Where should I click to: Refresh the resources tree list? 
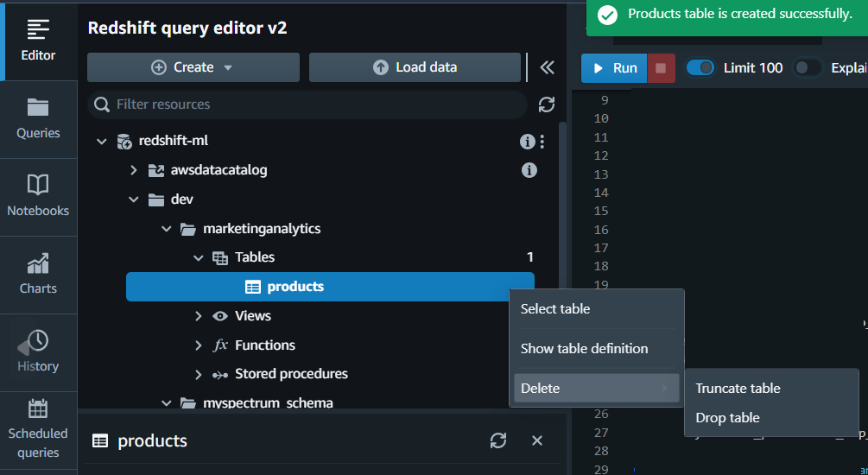[547, 104]
